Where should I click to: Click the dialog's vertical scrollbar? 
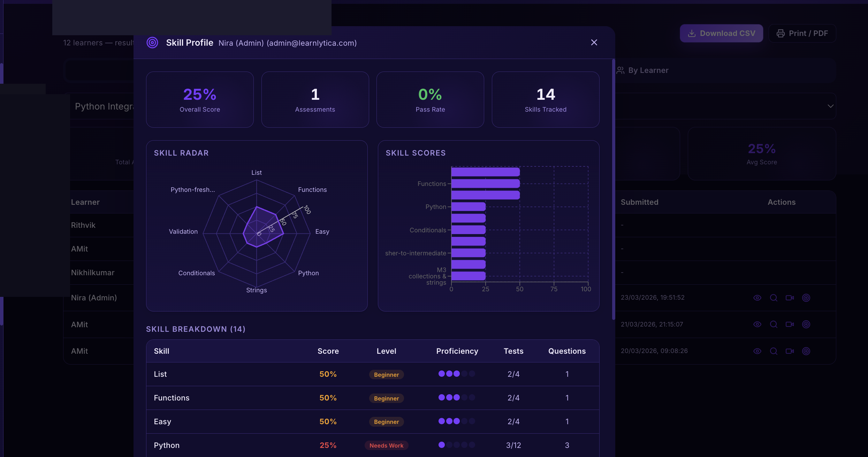(614, 189)
